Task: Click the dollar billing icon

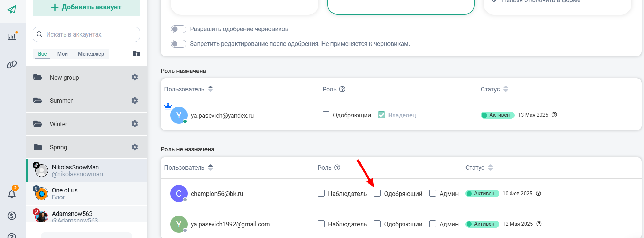Action: pos(12,216)
